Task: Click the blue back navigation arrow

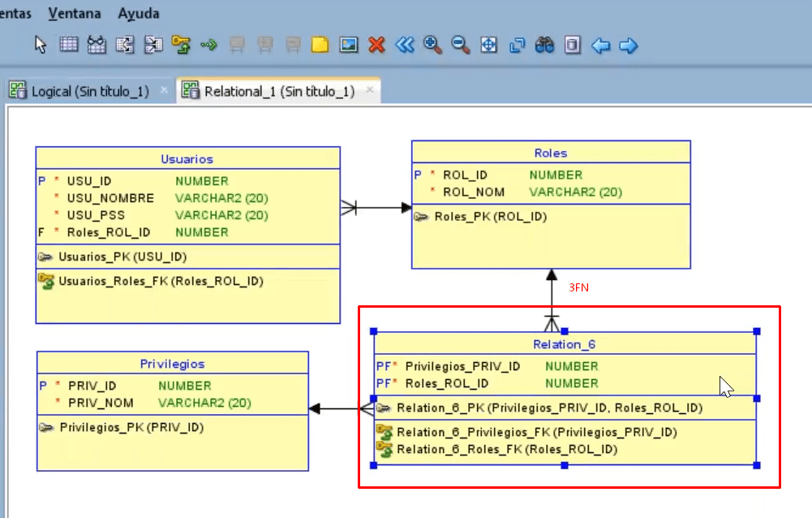Action: 600,45
